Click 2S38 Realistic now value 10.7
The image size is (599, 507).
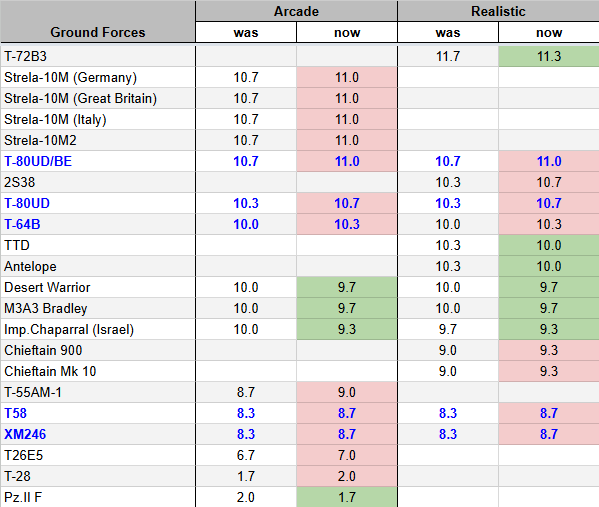tap(549, 182)
